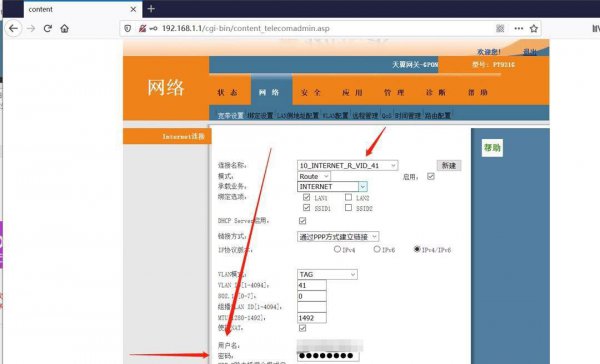The width and height of the screenshot is (600, 364).
Task: Switch to 宽带设置 broadband settings submenu
Action: (x=230, y=115)
